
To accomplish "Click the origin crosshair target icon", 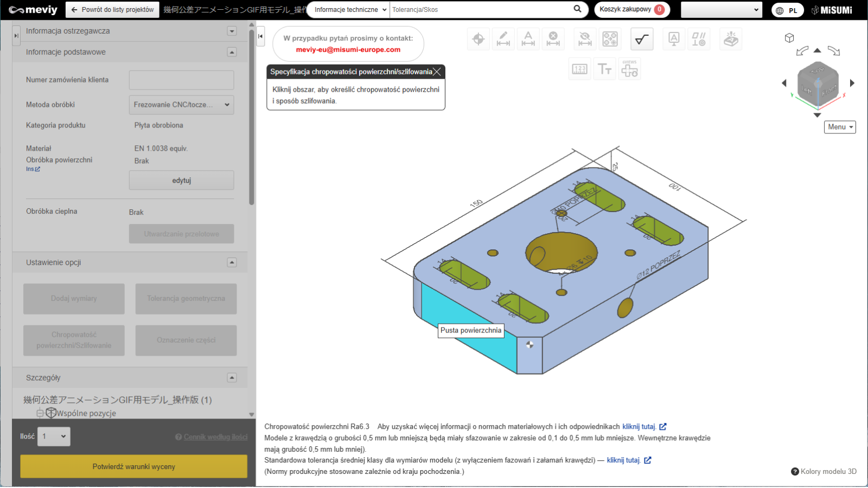I will [478, 39].
